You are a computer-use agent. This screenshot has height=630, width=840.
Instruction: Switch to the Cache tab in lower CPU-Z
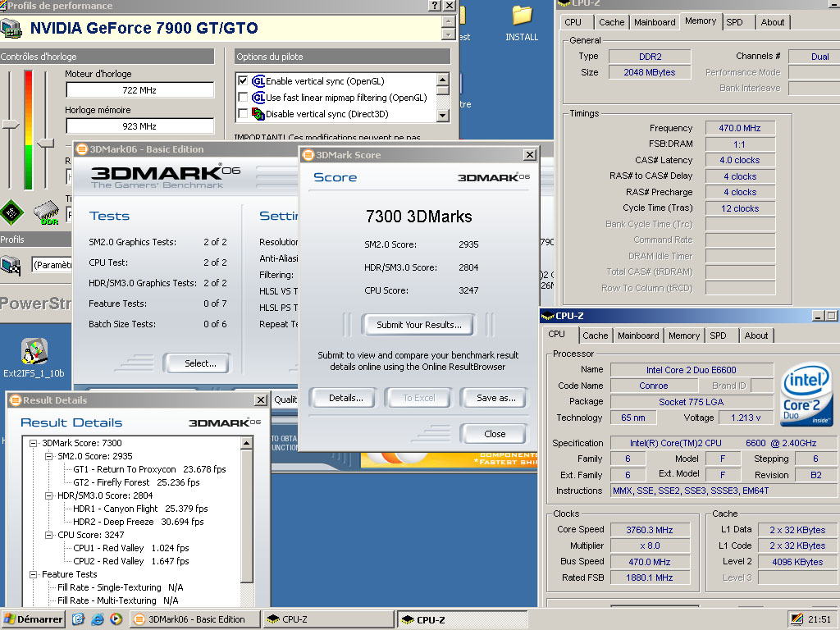click(x=596, y=336)
